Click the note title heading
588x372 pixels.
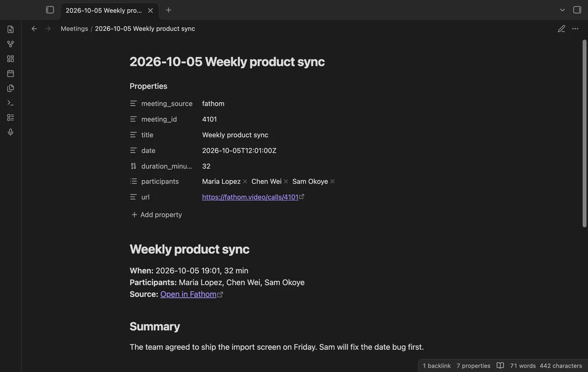tap(227, 62)
